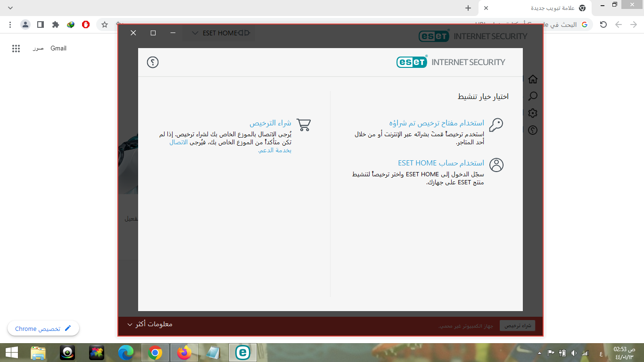Click the network signal icon in system tray
The image size is (644, 362).
pos(585,353)
